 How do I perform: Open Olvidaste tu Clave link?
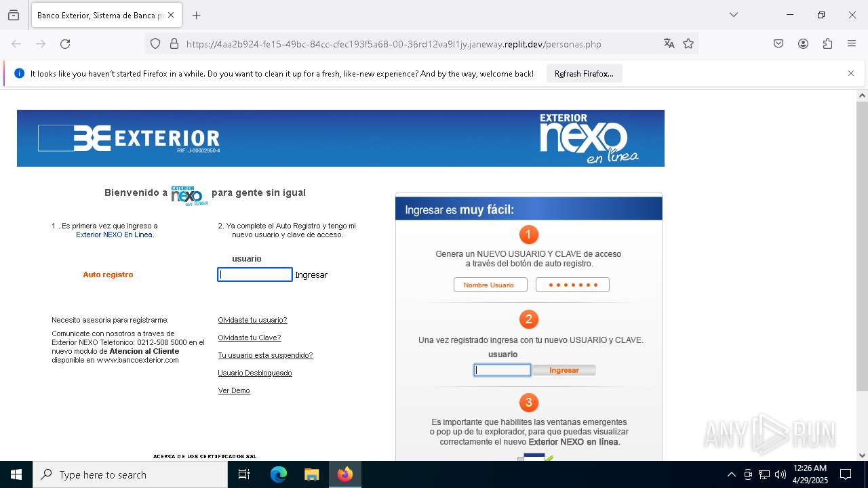click(249, 338)
